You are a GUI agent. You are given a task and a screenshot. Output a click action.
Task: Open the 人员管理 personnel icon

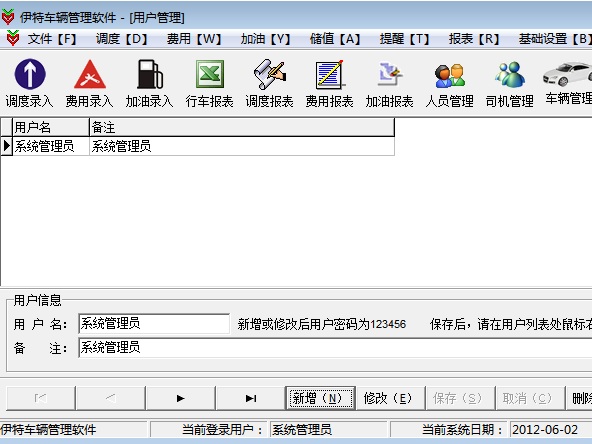click(450, 75)
